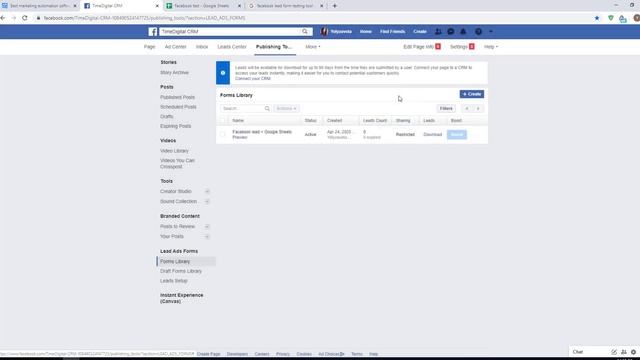This screenshot has height=360, width=640.
Task: Click Create in the blue top bar
Action: point(420,31)
